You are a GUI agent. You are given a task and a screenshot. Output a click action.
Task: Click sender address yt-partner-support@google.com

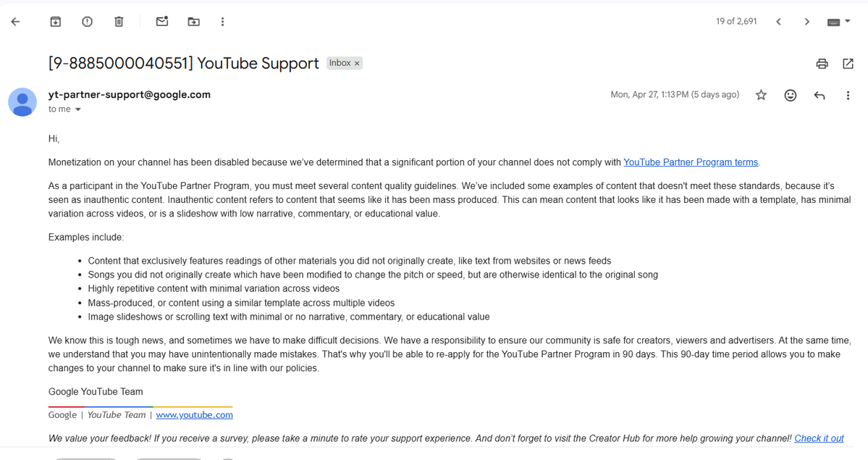pos(130,95)
